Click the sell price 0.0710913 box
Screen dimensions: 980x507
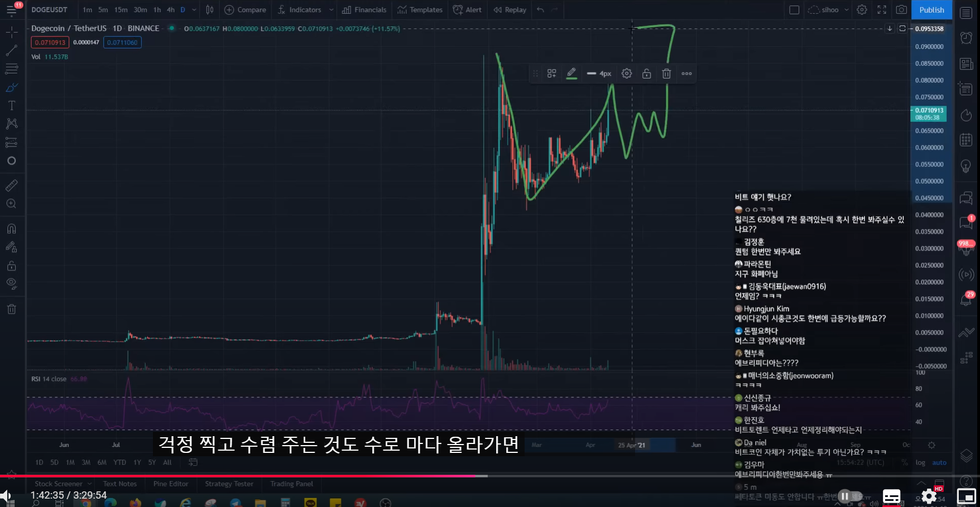click(x=50, y=42)
